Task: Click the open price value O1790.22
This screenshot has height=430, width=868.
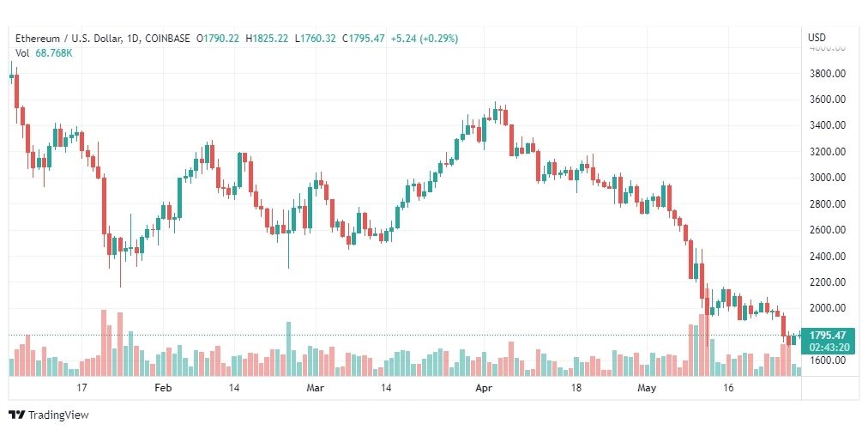Action: [x=220, y=39]
